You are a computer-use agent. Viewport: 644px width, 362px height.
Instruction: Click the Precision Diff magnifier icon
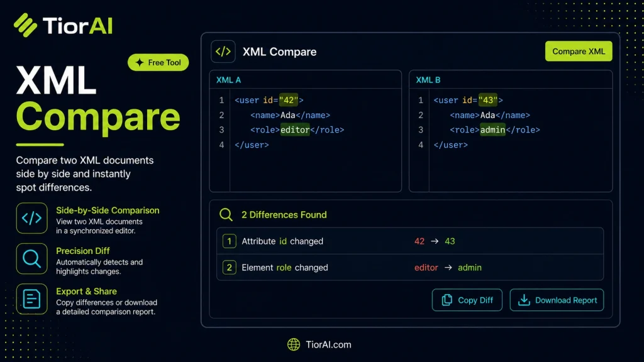click(31, 258)
